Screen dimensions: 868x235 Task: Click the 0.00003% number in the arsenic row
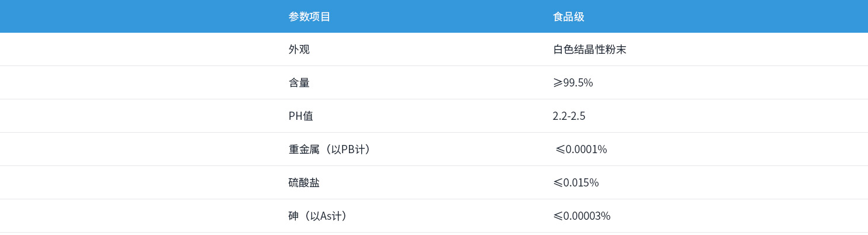click(x=587, y=216)
